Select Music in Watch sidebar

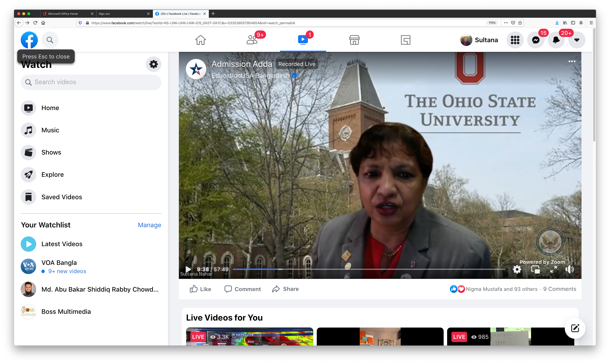click(x=91, y=130)
